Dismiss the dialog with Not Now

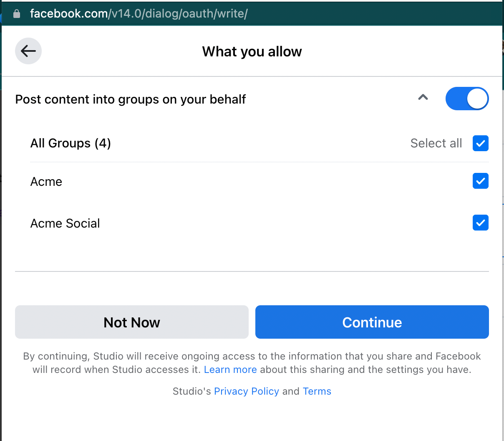tap(131, 322)
